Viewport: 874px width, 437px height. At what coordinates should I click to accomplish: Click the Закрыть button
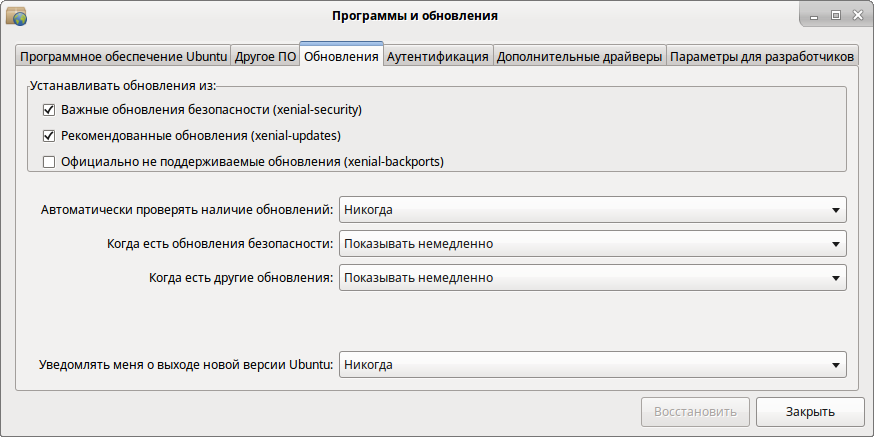[810, 412]
